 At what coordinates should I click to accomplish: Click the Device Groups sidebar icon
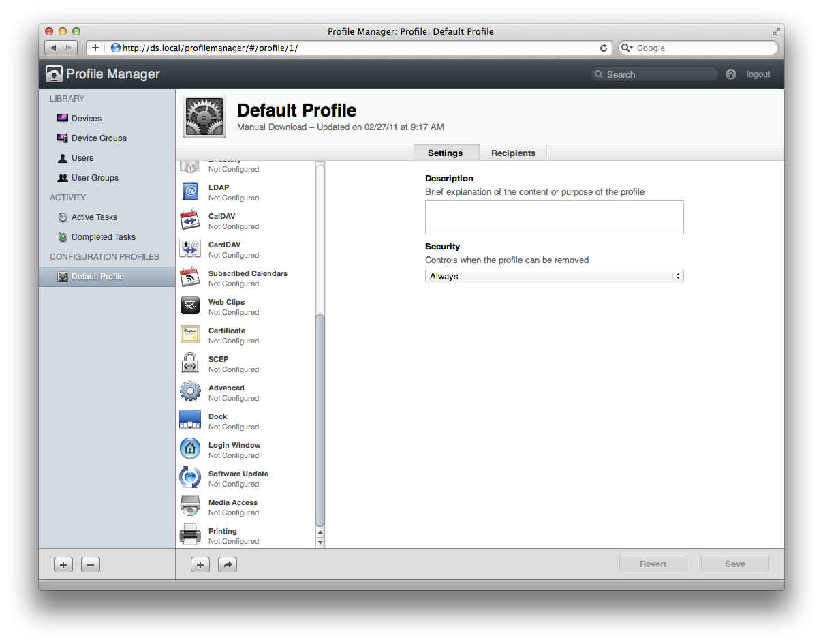(63, 138)
